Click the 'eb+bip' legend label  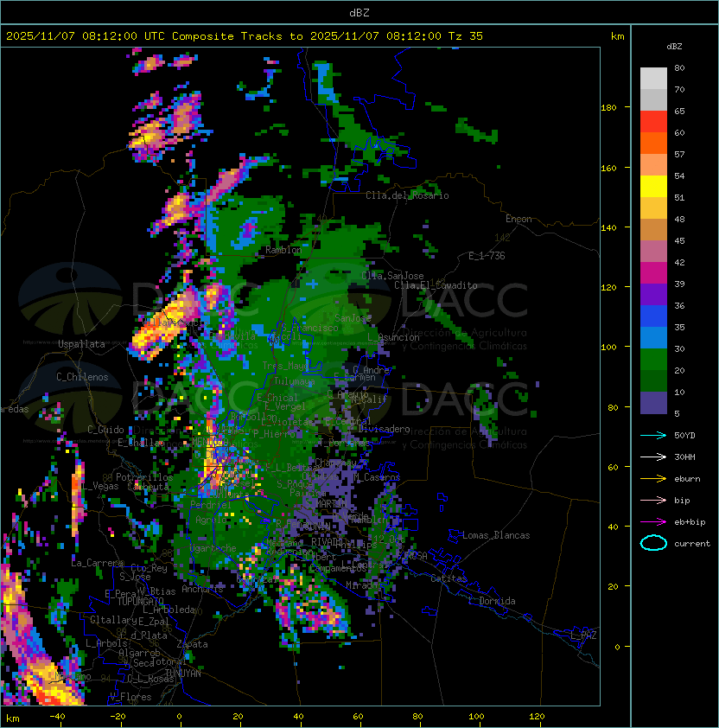[690, 522]
